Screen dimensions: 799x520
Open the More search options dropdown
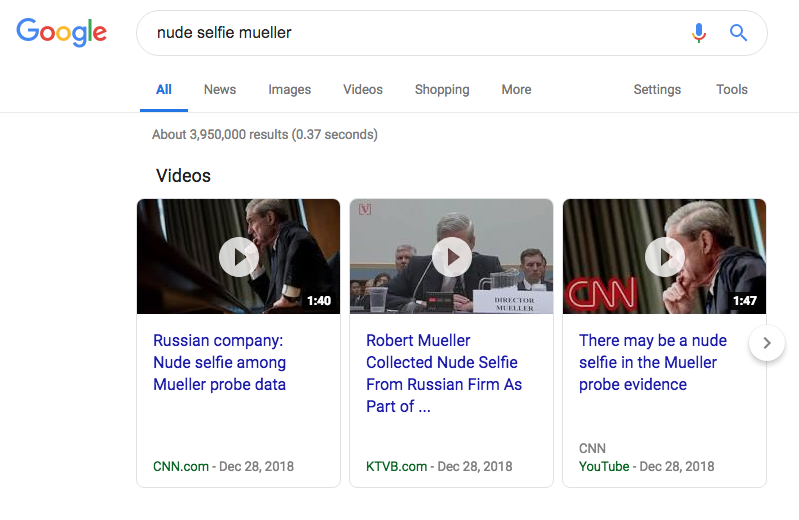pos(516,89)
